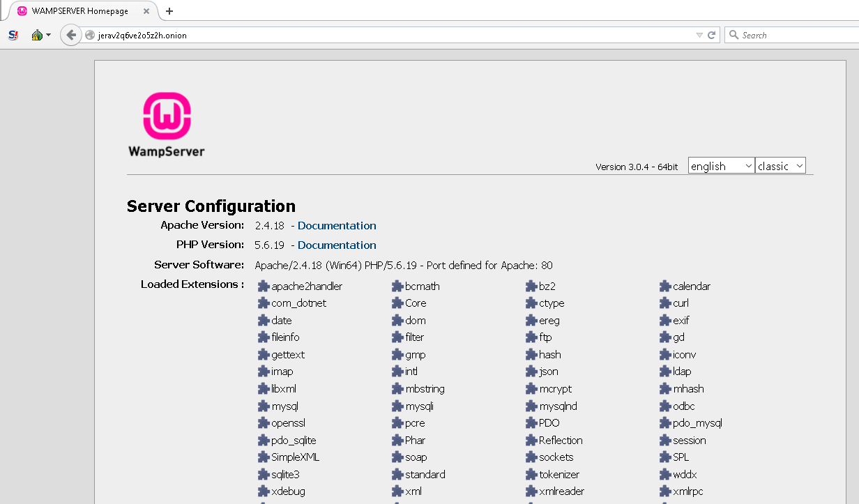859x504 pixels.
Task: Click puzzle icon beside openssl
Action: [264, 423]
